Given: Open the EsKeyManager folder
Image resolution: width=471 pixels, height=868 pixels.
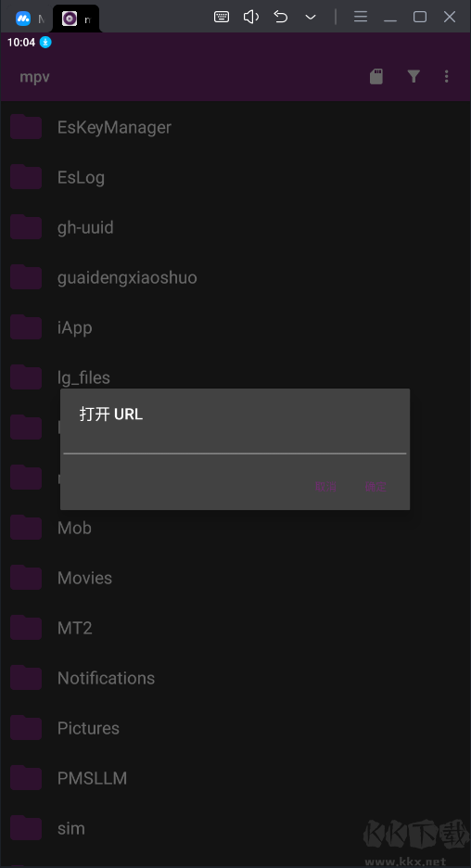Looking at the screenshot, I should click(235, 127).
